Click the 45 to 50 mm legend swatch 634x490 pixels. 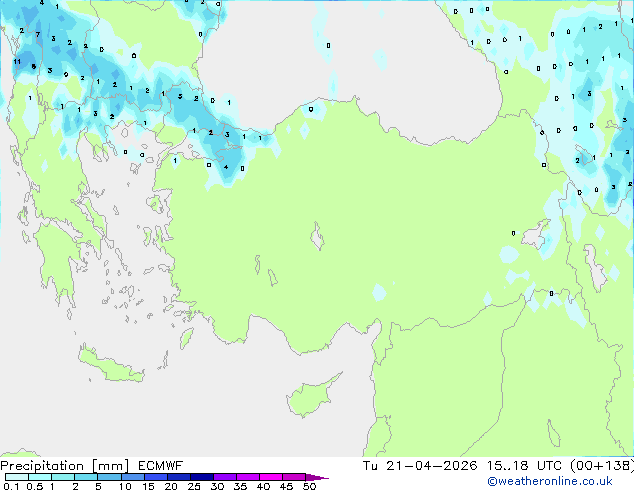click(294, 477)
